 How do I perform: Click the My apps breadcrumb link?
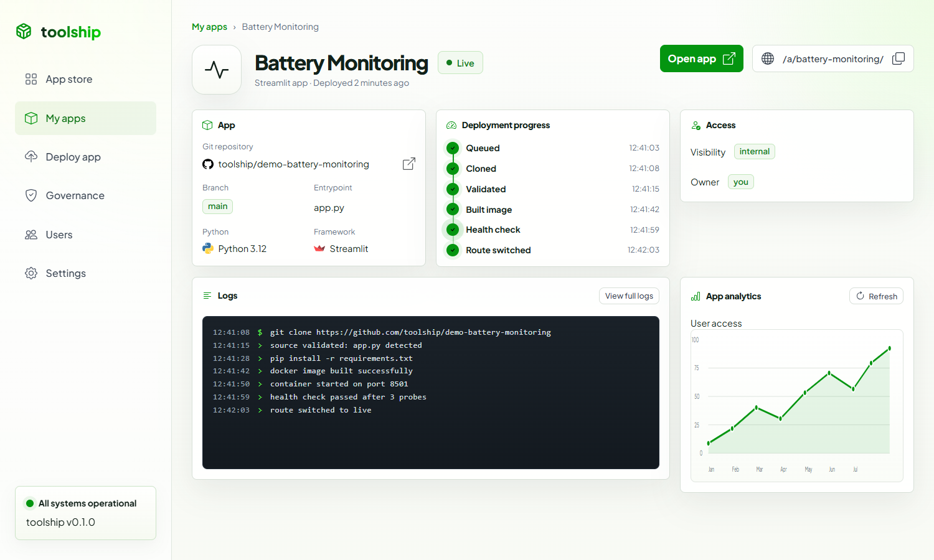coord(209,27)
